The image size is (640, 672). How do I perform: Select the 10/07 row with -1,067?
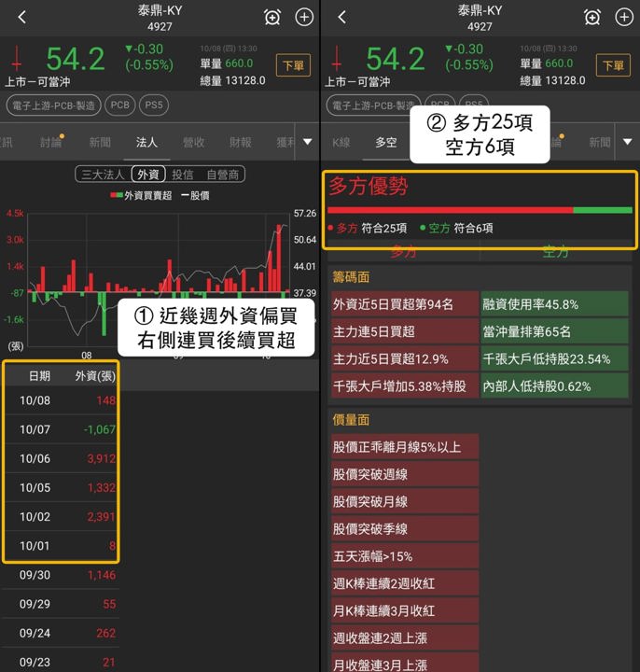(x=61, y=429)
